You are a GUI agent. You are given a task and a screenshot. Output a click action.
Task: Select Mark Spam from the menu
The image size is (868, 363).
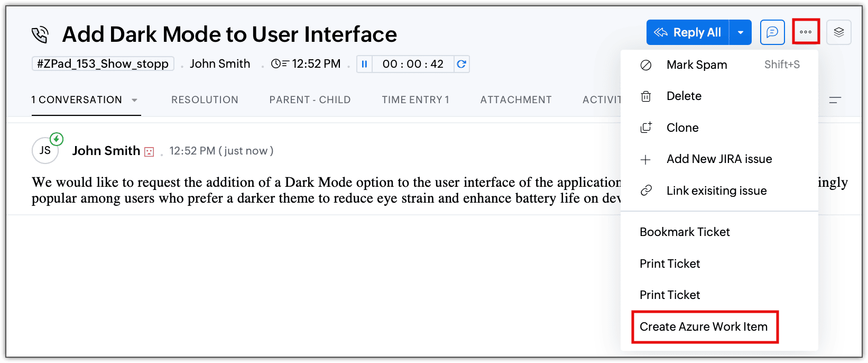point(697,65)
